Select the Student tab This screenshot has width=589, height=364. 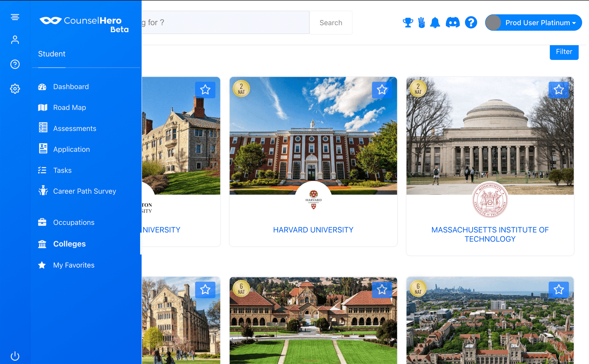52,54
